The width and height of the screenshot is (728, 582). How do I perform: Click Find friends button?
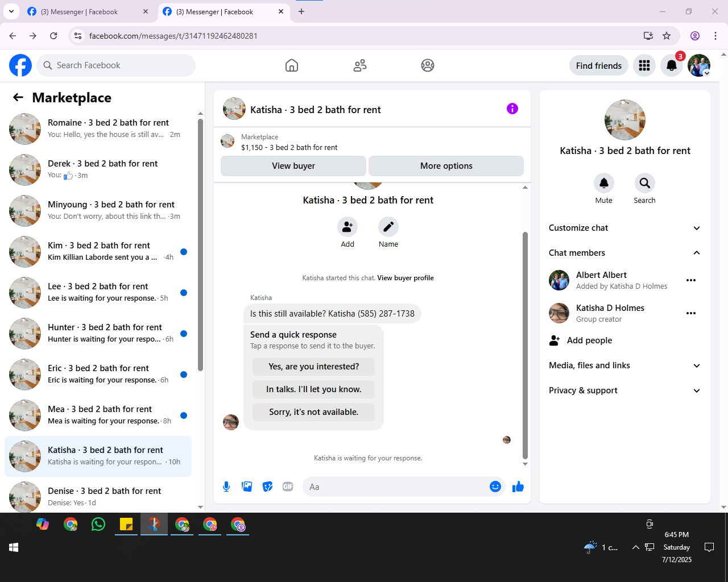pos(599,65)
